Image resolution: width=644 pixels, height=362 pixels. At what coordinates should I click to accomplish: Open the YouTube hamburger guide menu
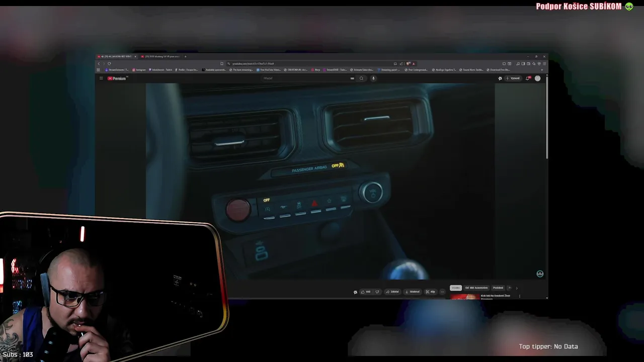pyautogui.click(x=101, y=78)
